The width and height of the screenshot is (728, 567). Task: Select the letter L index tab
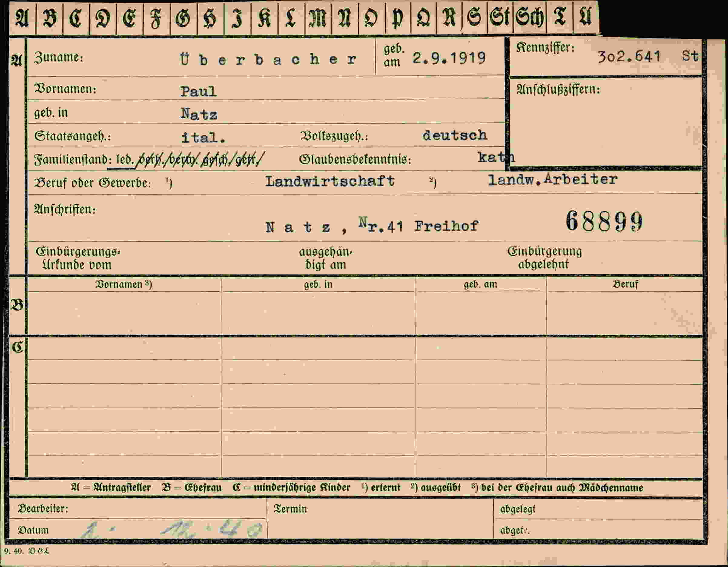tap(291, 18)
